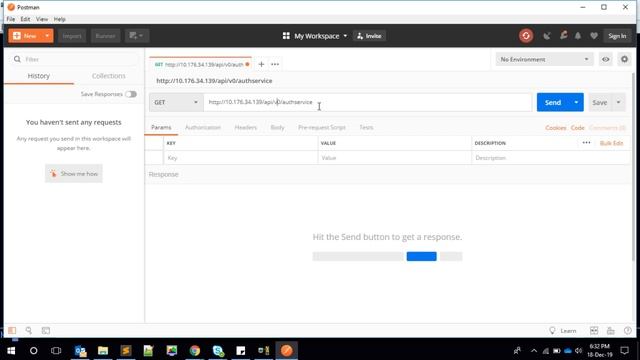
Task: Open Skype from the taskbar
Action: tap(218, 351)
